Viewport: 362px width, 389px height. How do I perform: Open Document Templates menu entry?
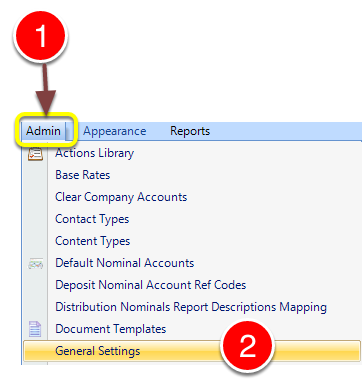(x=191, y=329)
